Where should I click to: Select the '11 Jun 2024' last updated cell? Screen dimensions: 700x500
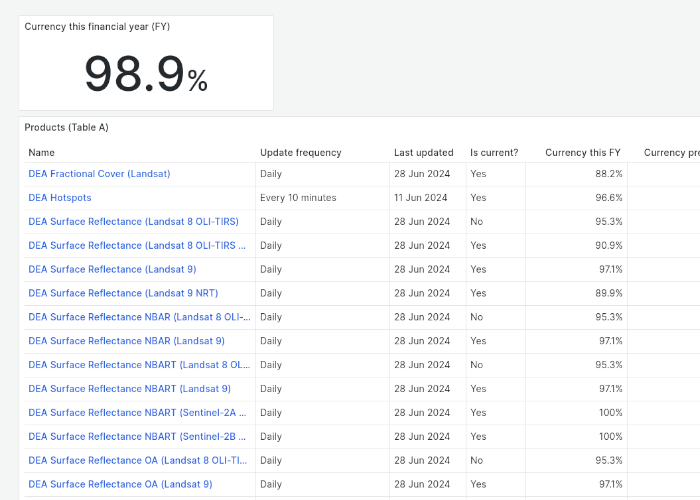(x=421, y=198)
